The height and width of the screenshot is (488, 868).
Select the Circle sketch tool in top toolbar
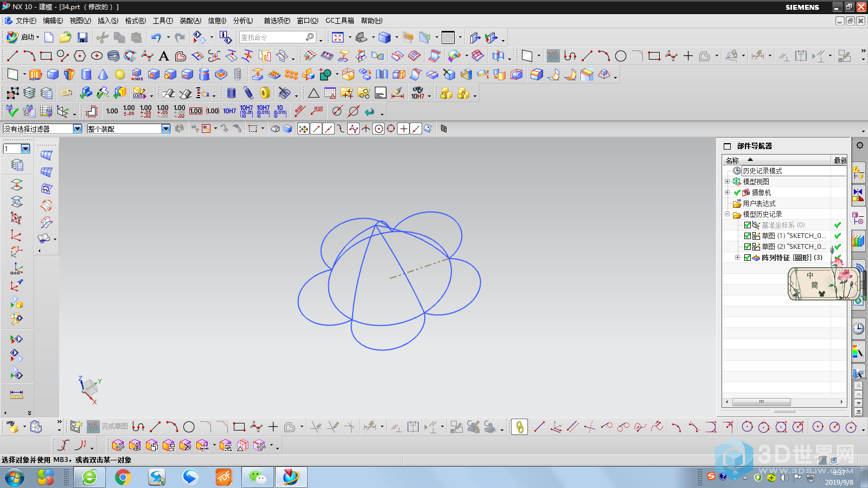(621, 56)
